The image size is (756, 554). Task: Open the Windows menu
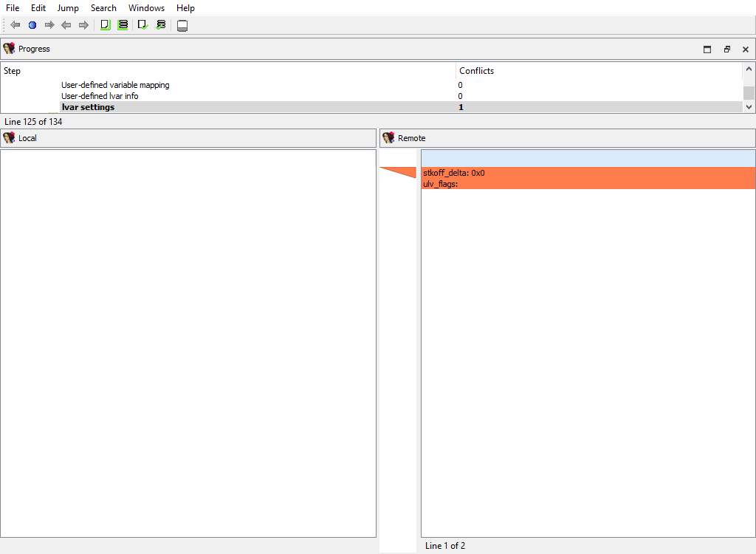pyautogui.click(x=146, y=8)
